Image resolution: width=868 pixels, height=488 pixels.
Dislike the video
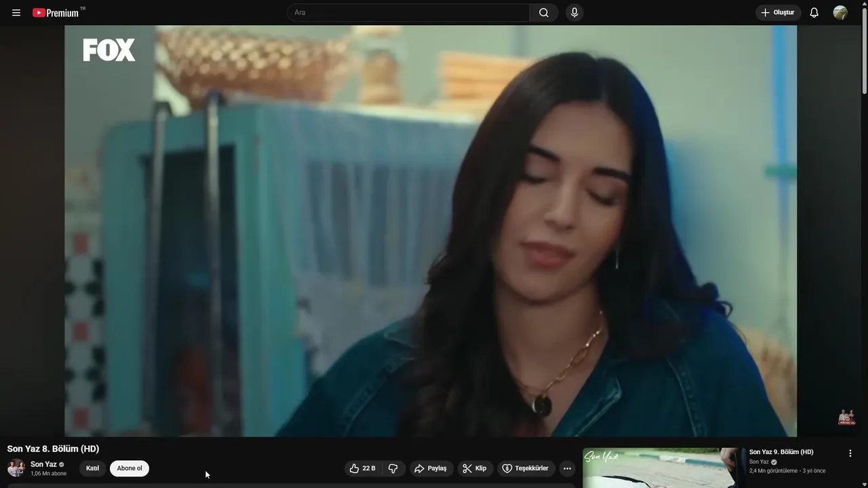(393, 468)
